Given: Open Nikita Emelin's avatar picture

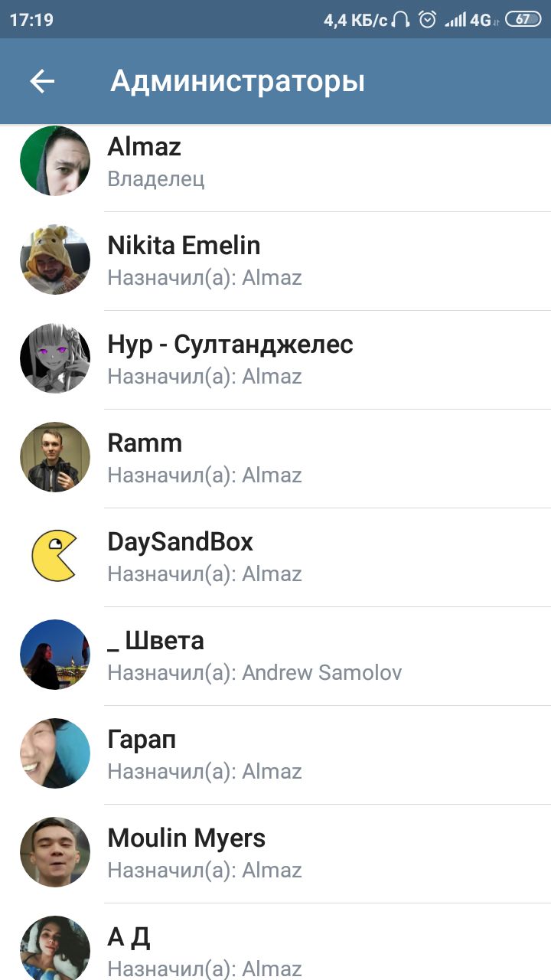Looking at the screenshot, I should (x=55, y=260).
